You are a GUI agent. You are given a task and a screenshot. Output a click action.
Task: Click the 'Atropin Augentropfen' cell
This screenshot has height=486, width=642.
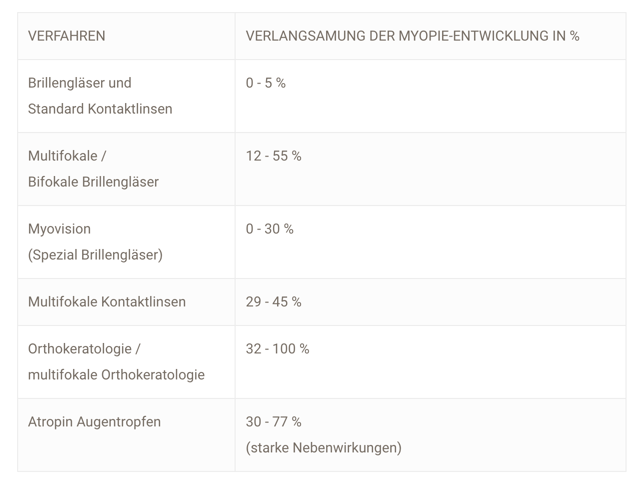94,422
